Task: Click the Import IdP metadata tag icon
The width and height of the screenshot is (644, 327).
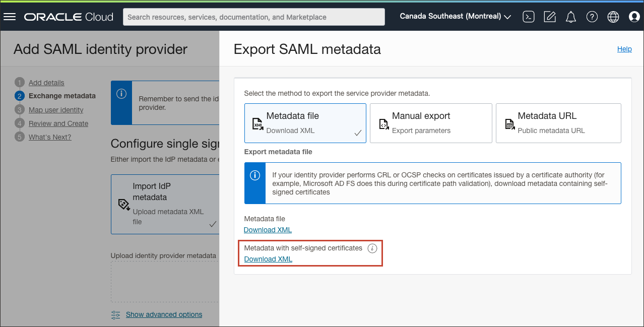Action: [123, 205]
